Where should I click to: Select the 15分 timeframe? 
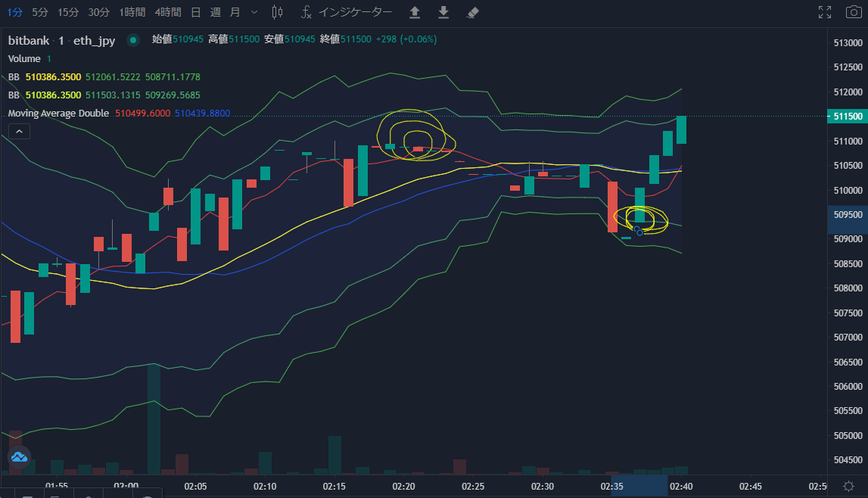pos(69,12)
